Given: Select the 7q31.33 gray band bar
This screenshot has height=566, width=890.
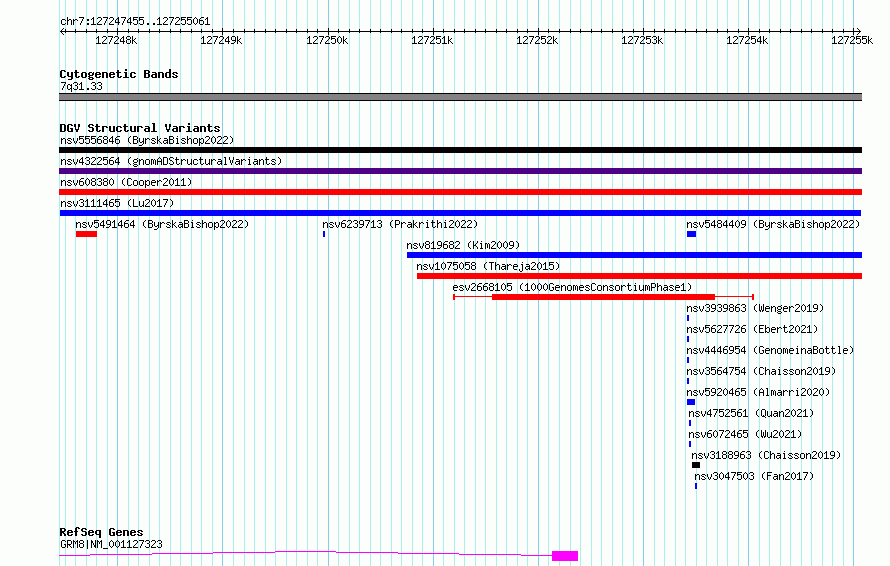Looking at the screenshot, I should (460, 97).
